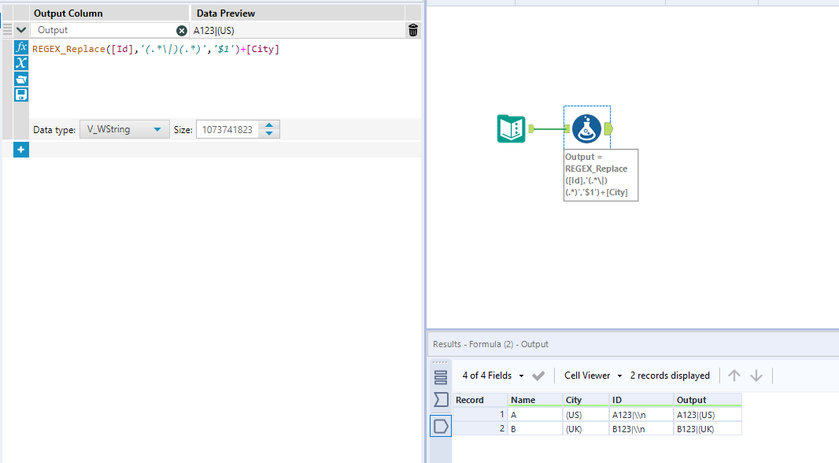Click the City column header

pos(585,400)
